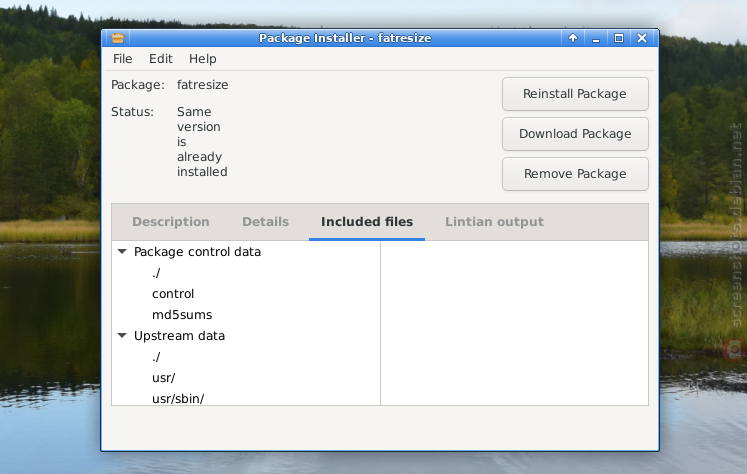Screen dimensions: 747x474
Task: Collapse the Package control data tree
Action: [x=122, y=252]
